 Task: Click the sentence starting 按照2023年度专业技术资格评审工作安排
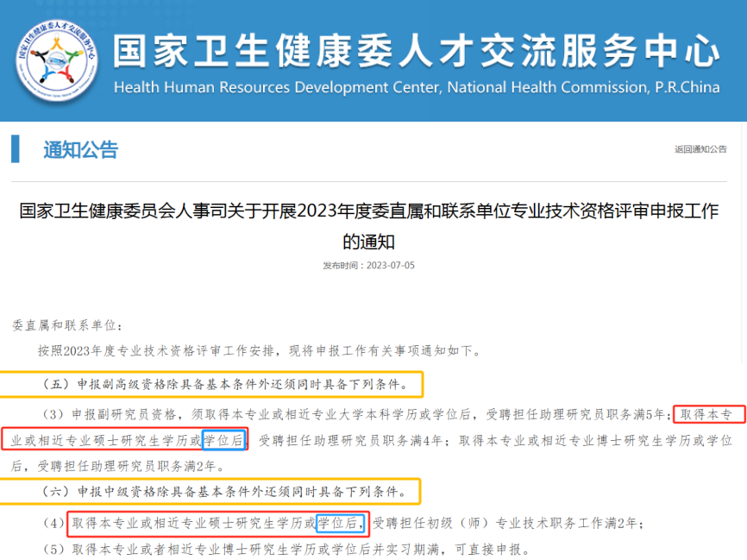pos(260,351)
